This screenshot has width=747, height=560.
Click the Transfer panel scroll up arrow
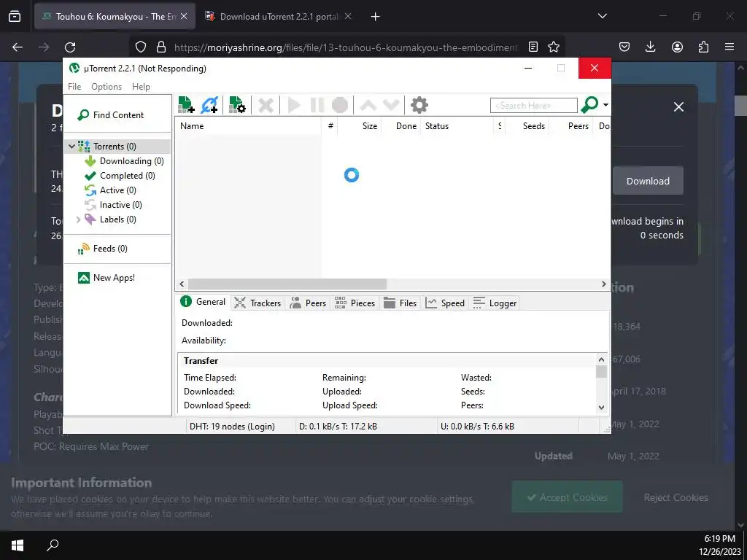(x=601, y=359)
